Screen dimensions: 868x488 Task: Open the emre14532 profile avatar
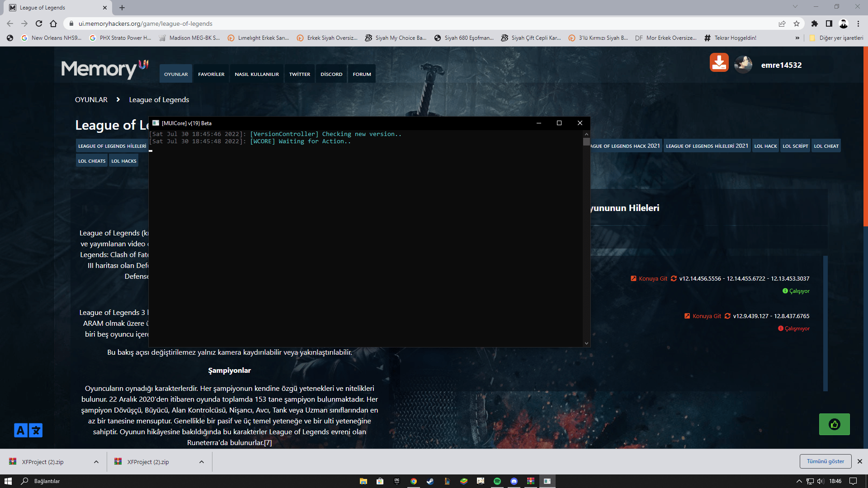[x=743, y=65]
